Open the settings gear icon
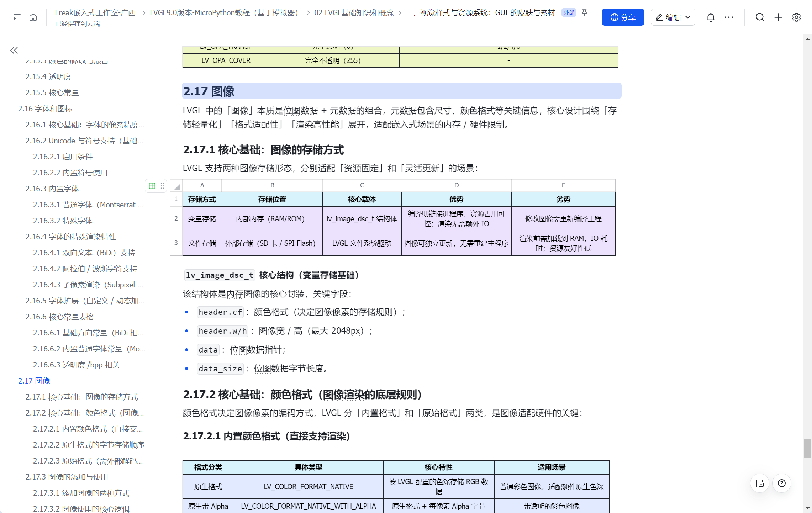Image resolution: width=812 pixels, height=513 pixels. click(x=796, y=17)
